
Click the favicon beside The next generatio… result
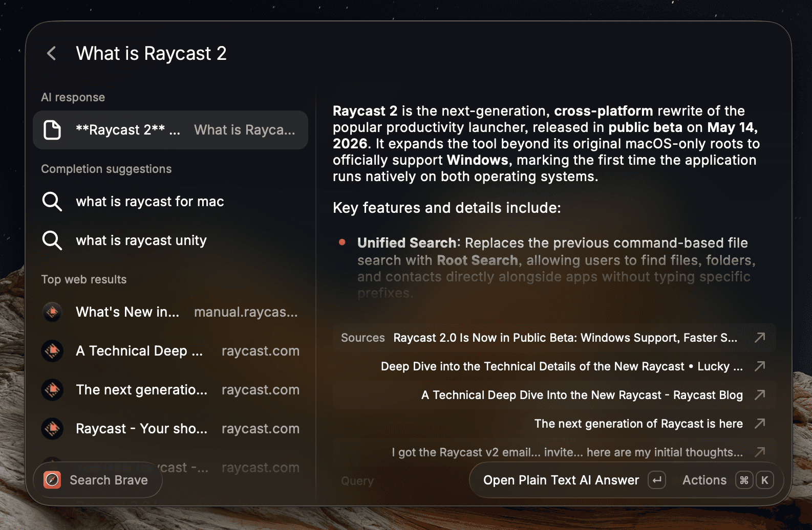click(52, 390)
